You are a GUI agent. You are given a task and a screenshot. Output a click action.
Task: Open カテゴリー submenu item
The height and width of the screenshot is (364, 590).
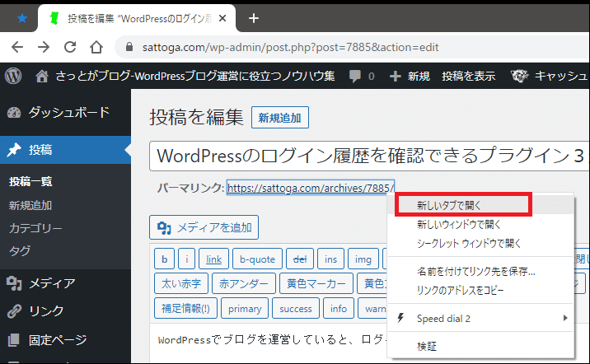35,228
